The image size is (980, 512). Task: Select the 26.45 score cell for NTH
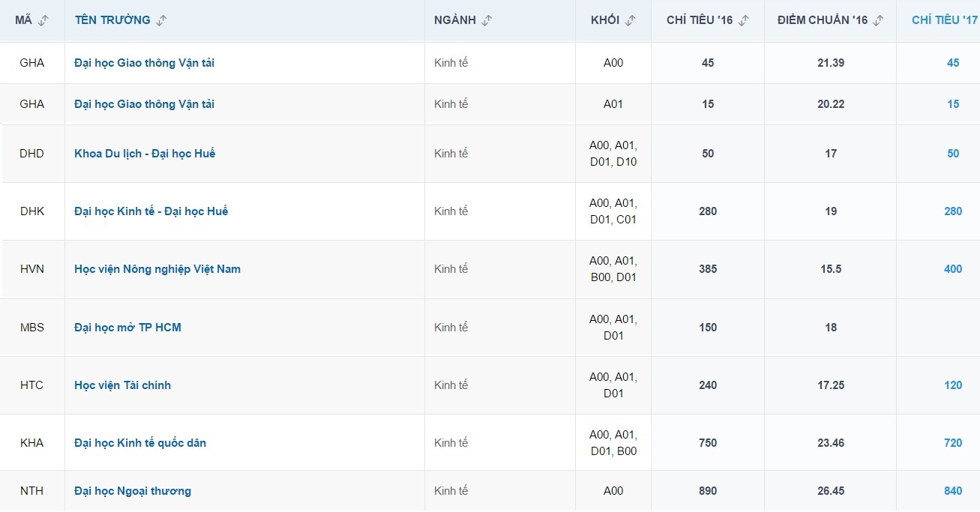click(831, 491)
